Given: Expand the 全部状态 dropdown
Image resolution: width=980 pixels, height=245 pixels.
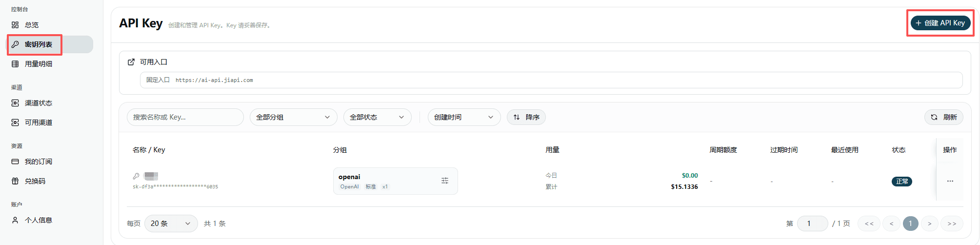Looking at the screenshot, I should coord(378,117).
